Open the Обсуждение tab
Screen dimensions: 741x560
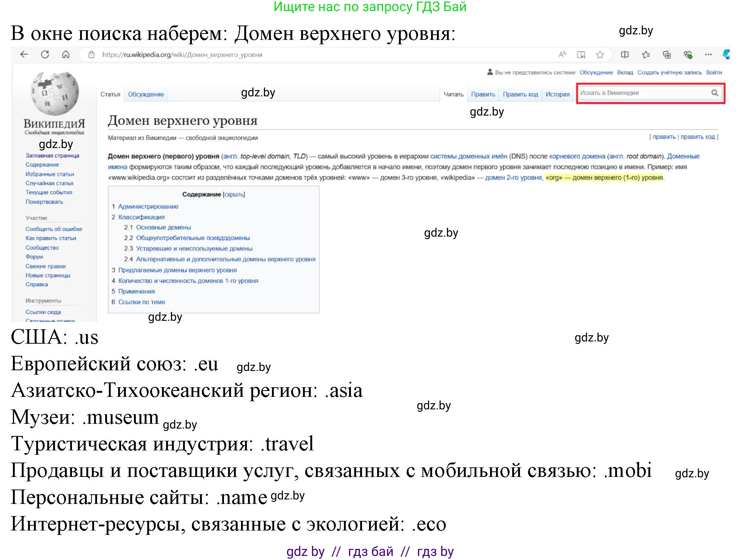[x=146, y=95]
